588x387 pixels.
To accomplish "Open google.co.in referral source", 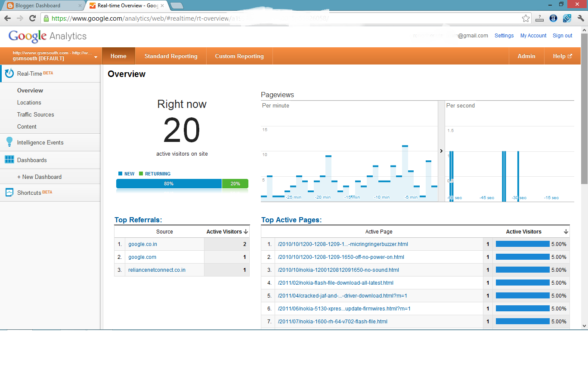I will (142, 244).
